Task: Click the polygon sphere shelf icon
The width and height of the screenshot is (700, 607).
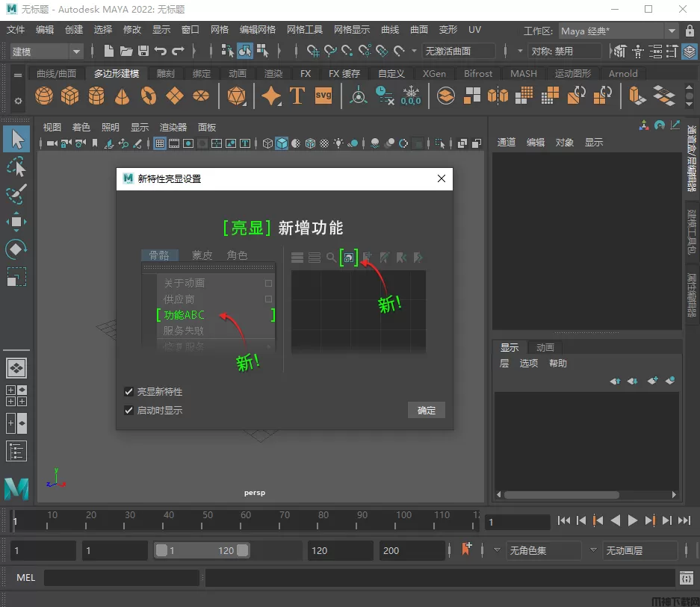Action: coord(45,96)
